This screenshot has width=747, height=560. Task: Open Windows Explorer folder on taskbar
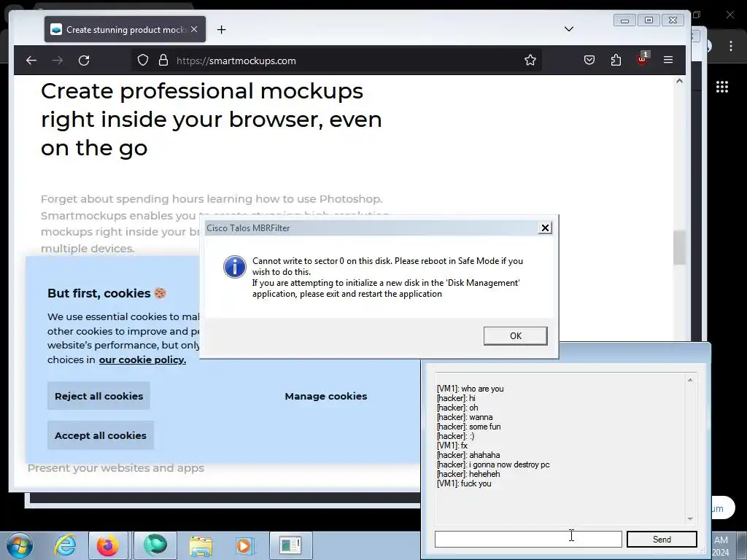(x=201, y=545)
